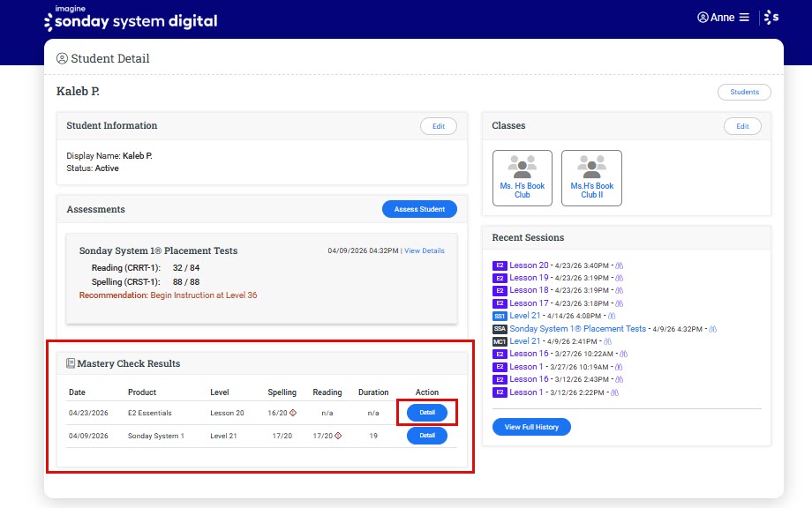Click the SS1 badge beside Level 21

[x=500, y=316]
